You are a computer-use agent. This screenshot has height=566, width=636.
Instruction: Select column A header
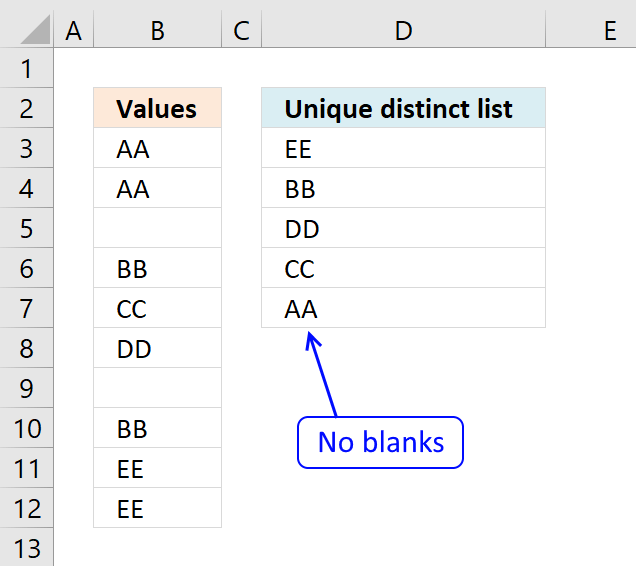(x=73, y=31)
